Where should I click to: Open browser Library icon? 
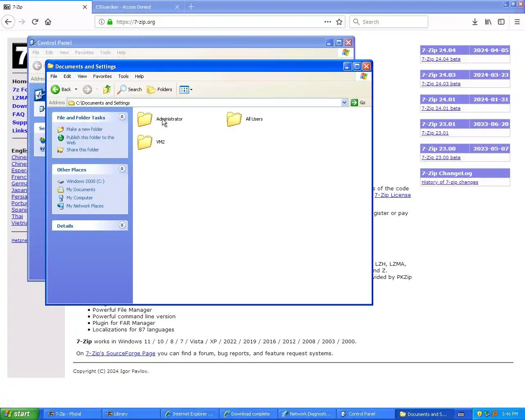488,22
